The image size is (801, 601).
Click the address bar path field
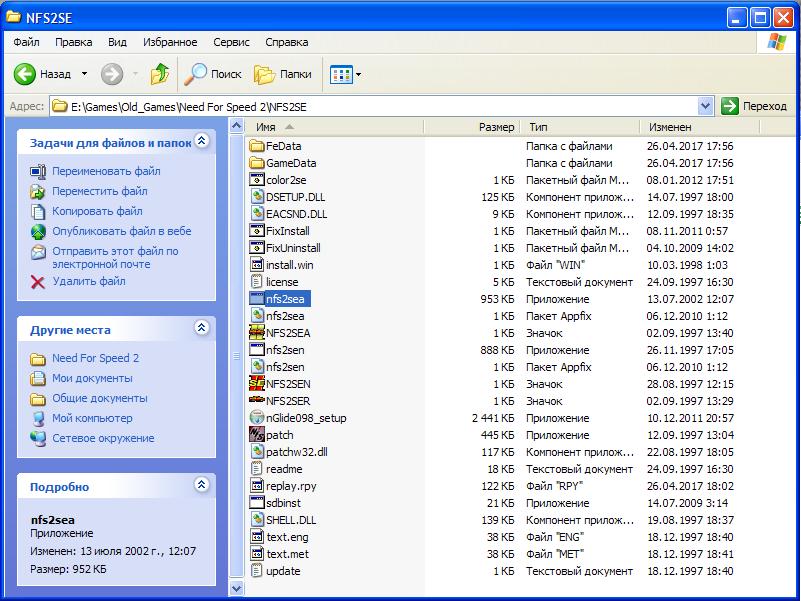point(380,106)
